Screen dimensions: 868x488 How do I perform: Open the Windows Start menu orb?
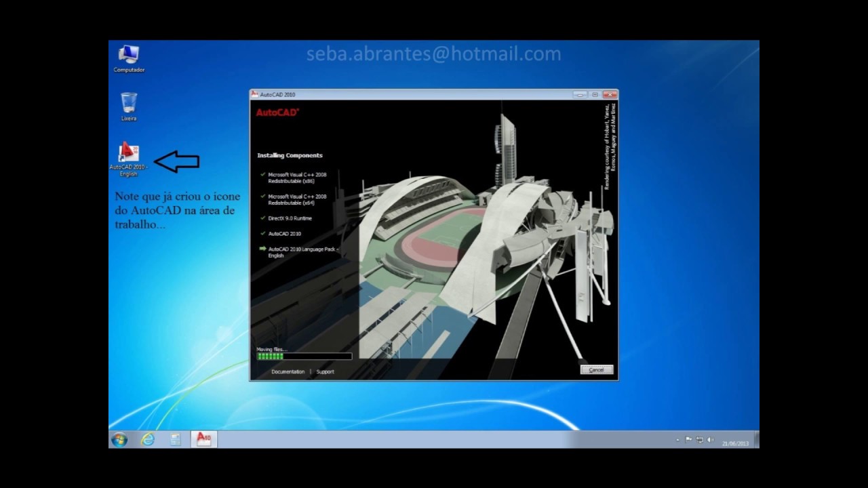pos(119,439)
